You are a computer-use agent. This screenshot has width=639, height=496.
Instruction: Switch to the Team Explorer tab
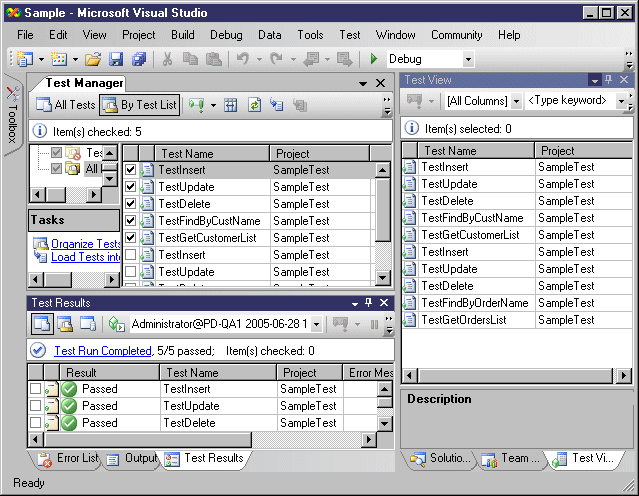click(x=511, y=459)
